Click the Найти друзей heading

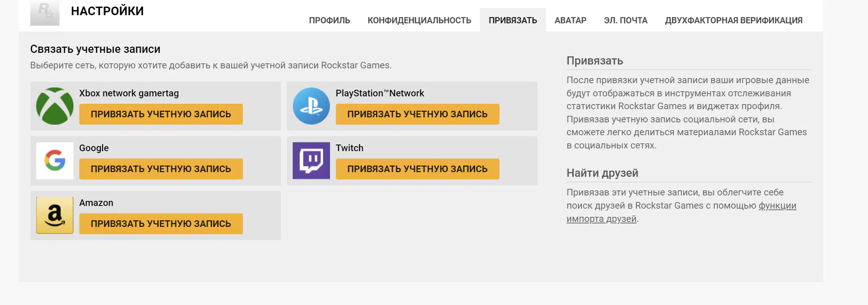pyautogui.click(x=602, y=173)
